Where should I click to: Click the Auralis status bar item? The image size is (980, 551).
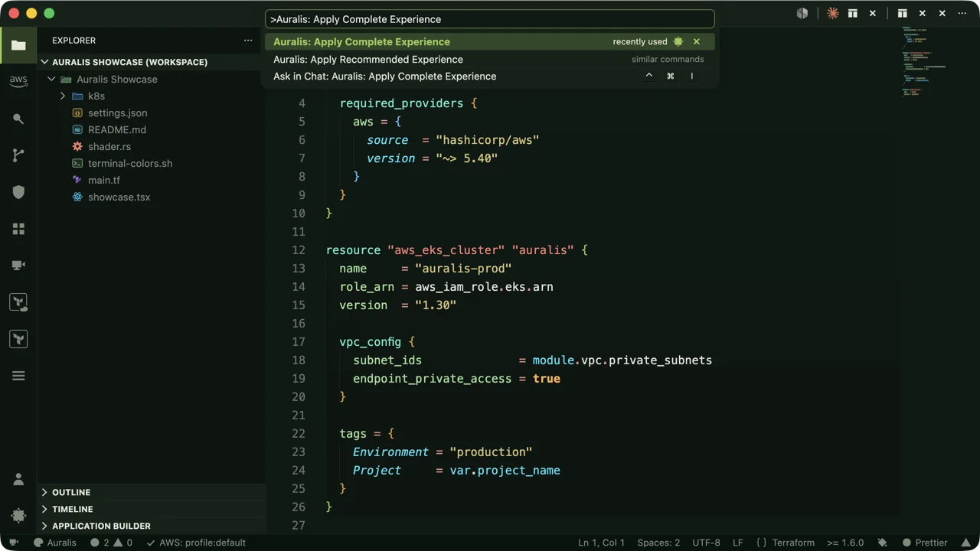[x=54, y=543]
